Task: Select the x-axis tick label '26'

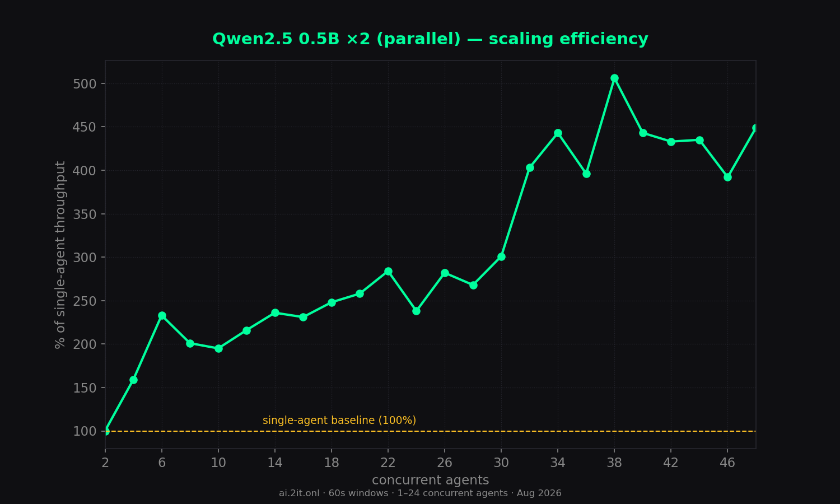Action: (445, 463)
